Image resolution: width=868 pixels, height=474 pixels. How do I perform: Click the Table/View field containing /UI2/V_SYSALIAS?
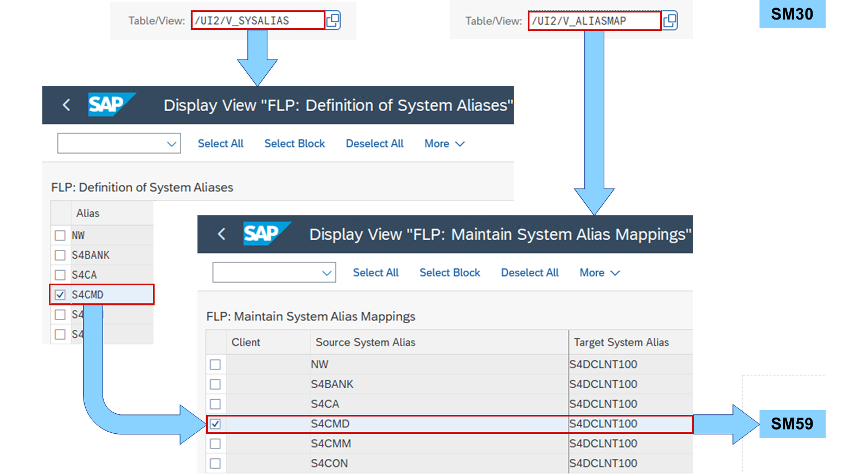258,21
